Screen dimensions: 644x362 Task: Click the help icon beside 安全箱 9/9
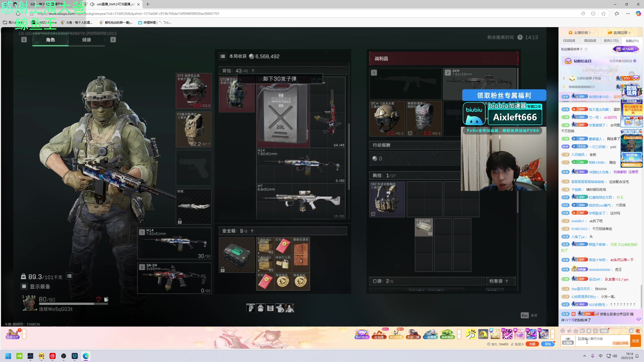point(252,231)
